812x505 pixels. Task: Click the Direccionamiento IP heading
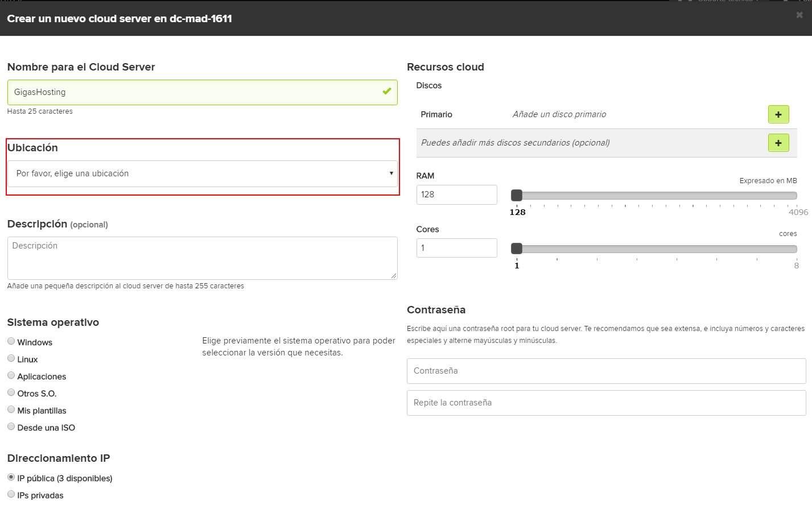tap(59, 458)
